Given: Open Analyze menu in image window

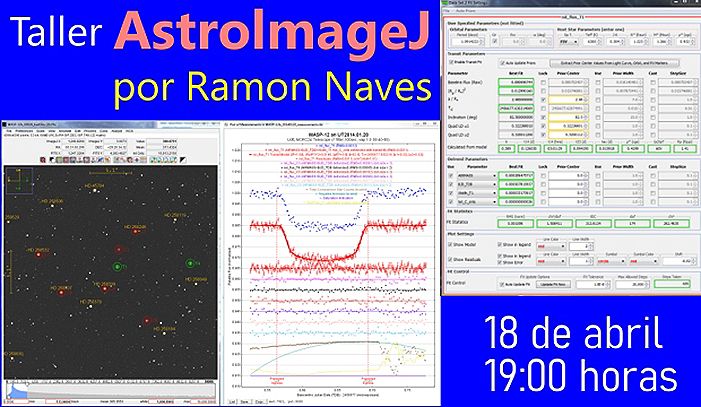Looking at the screenshot, I should click(x=116, y=131).
